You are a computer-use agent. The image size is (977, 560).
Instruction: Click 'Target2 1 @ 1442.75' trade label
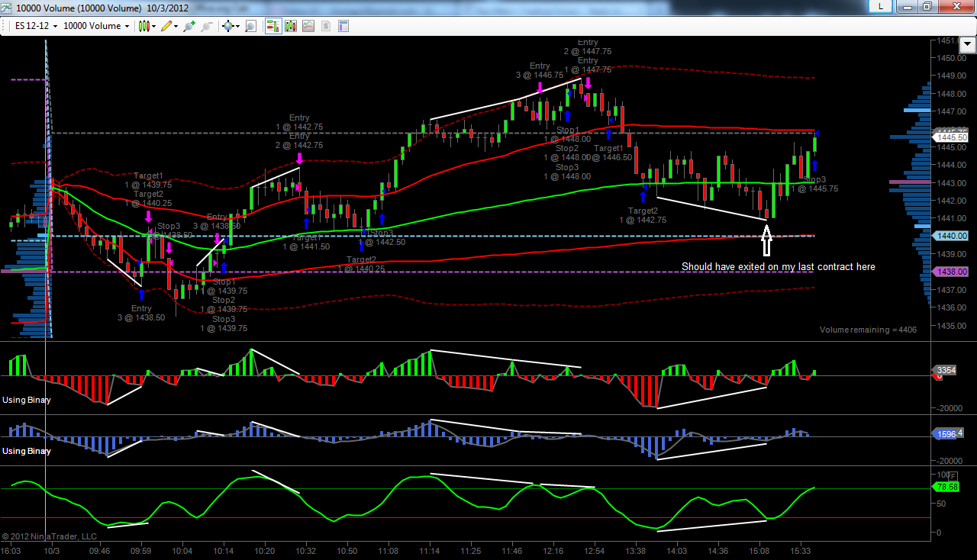(643, 215)
